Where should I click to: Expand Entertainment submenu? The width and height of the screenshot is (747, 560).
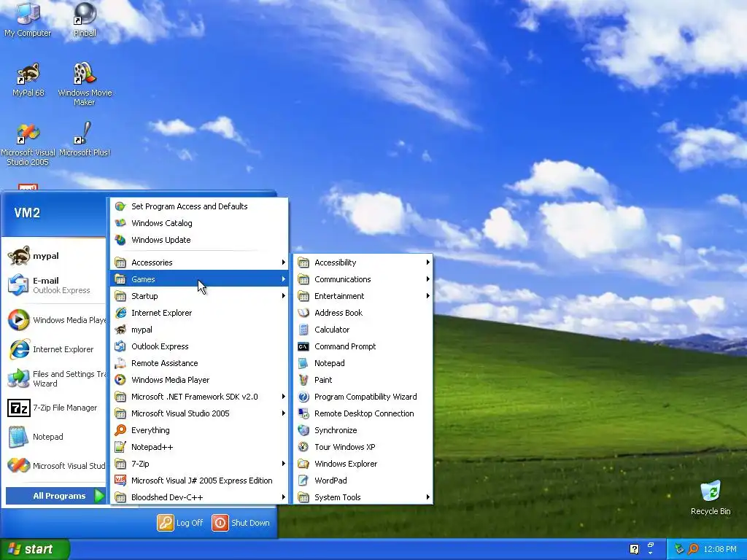pos(363,296)
